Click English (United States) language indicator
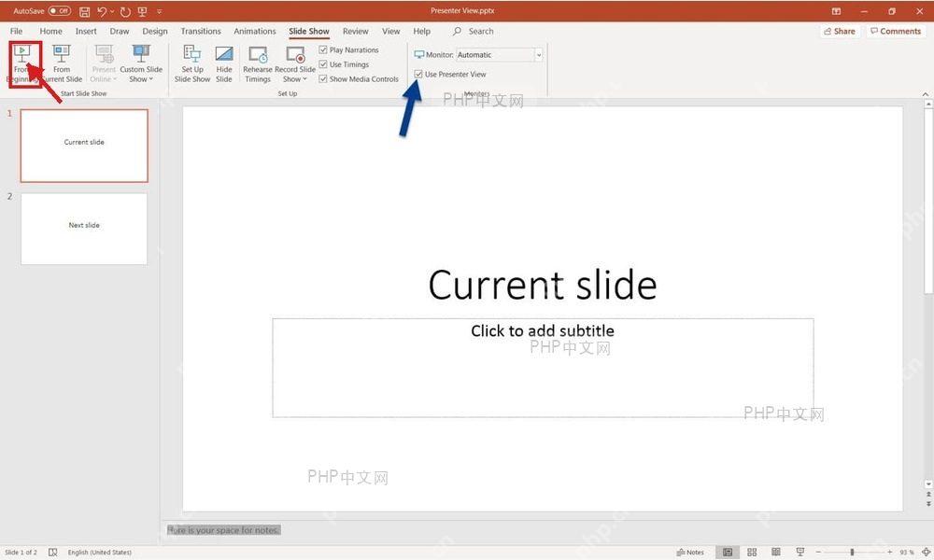Image resolution: width=934 pixels, height=560 pixels. coord(100,553)
